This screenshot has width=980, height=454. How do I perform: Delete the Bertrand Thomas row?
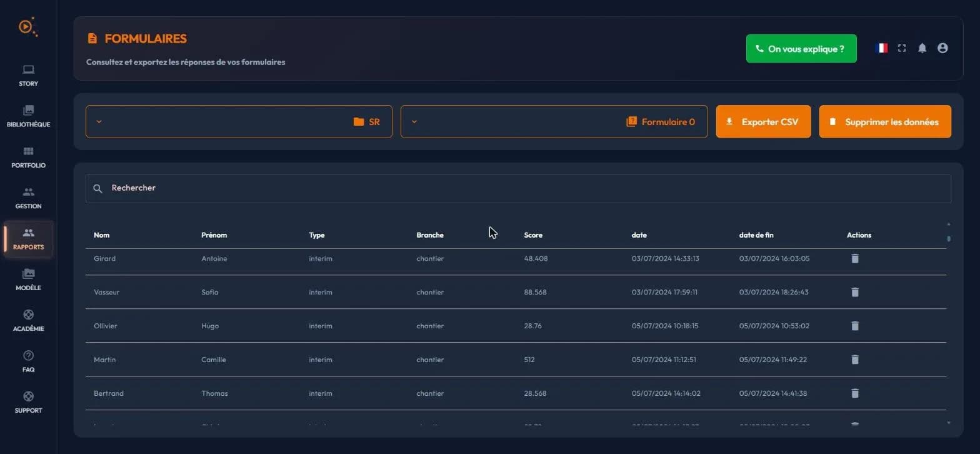[x=855, y=393]
